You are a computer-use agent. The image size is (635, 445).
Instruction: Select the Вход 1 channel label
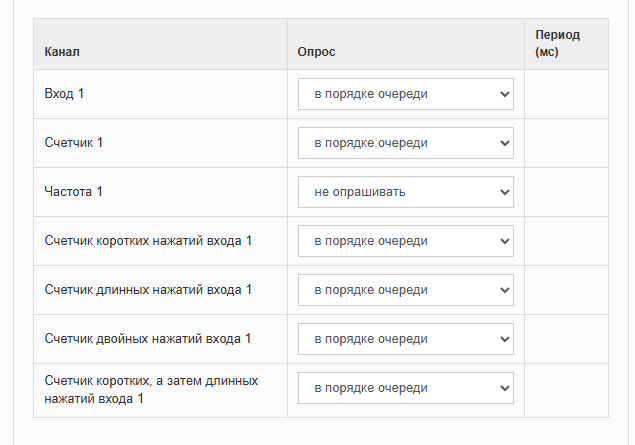[x=65, y=94]
